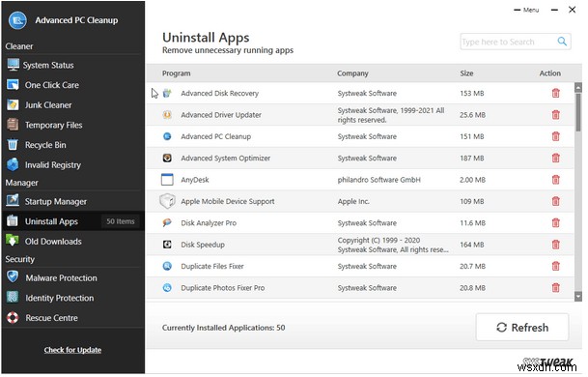Click the Apple Inc. company cell

pos(353,201)
